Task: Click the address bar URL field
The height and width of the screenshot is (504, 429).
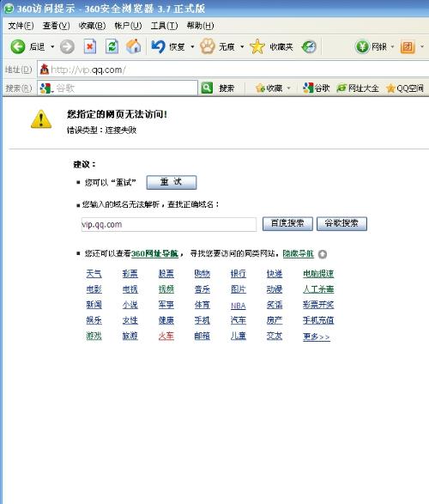Action: (234, 69)
